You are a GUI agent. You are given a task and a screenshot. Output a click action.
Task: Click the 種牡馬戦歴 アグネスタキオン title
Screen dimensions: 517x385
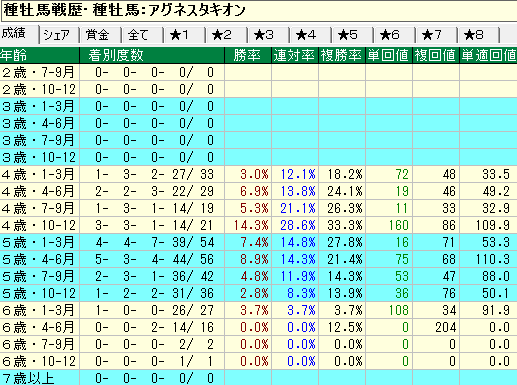click(124, 10)
